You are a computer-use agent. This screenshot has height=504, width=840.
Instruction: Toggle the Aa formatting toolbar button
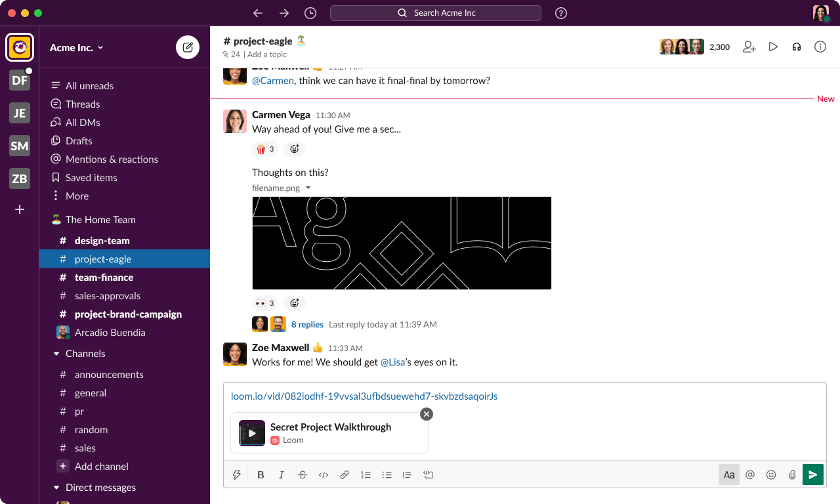point(728,474)
